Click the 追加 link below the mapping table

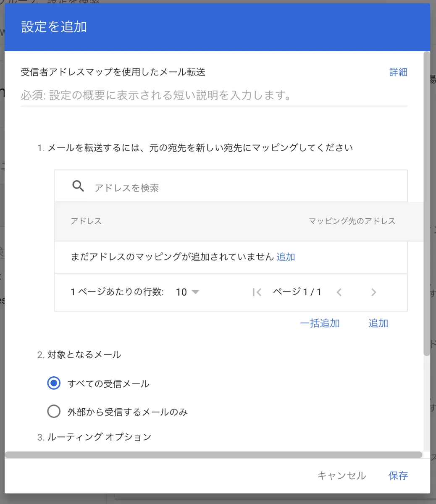(378, 323)
